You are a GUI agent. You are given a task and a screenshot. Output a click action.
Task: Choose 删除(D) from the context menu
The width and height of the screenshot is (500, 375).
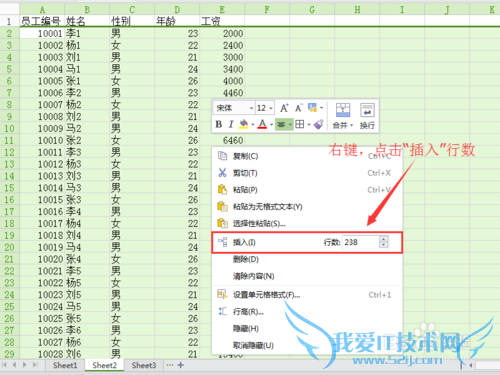[x=307, y=259]
